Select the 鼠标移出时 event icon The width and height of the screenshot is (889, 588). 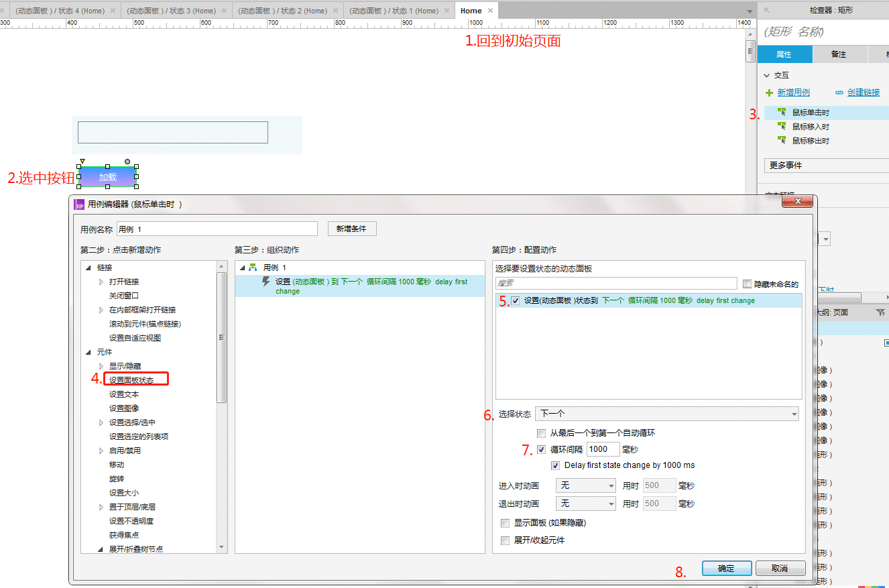tap(782, 140)
